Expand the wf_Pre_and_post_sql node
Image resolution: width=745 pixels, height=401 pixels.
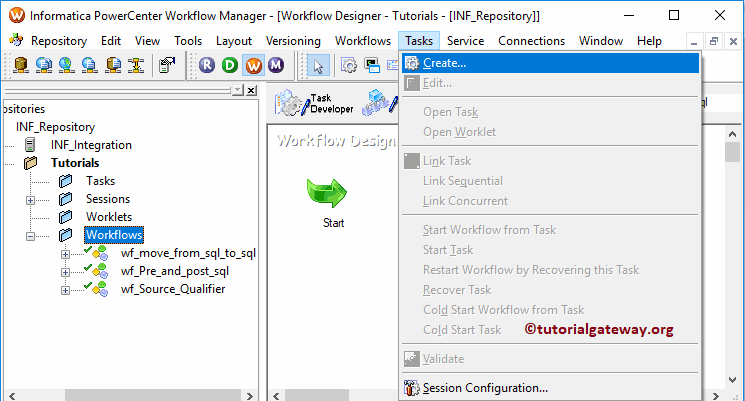[x=66, y=272]
